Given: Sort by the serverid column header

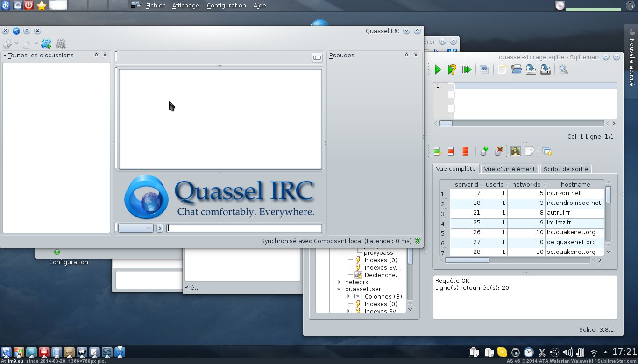Looking at the screenshot, I should tap(467, 184).
